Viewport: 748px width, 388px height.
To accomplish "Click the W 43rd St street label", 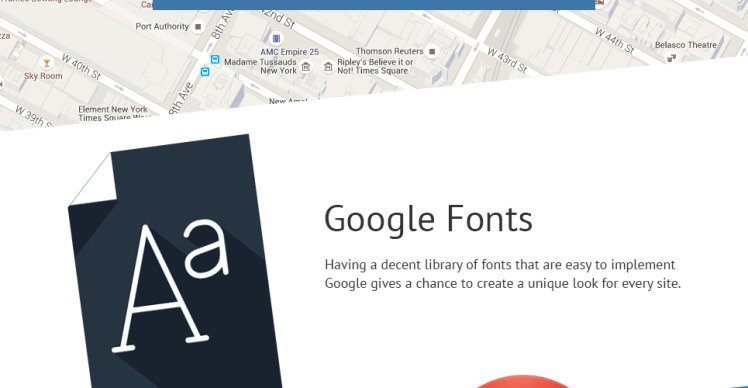I will point(507,60).
